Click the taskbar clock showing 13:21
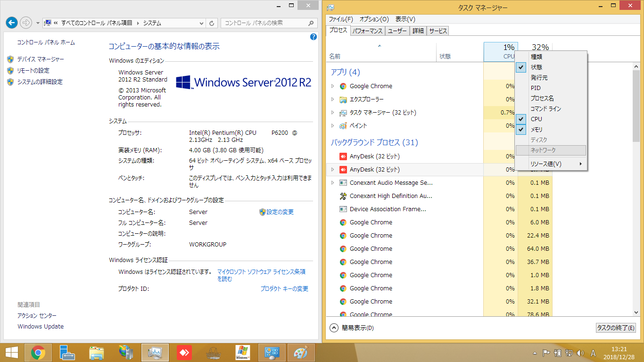The image size is (644, 362). pyautogui.click(x=619, y=353)
